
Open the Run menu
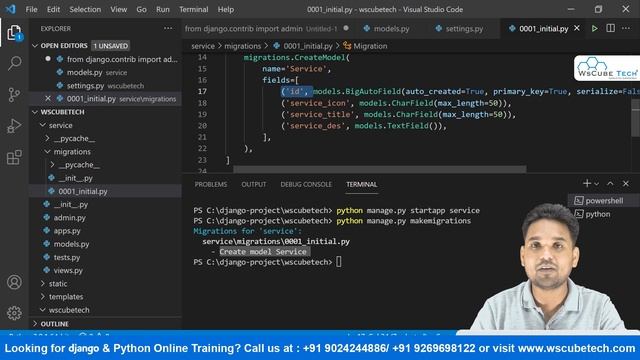click(162, 9)
